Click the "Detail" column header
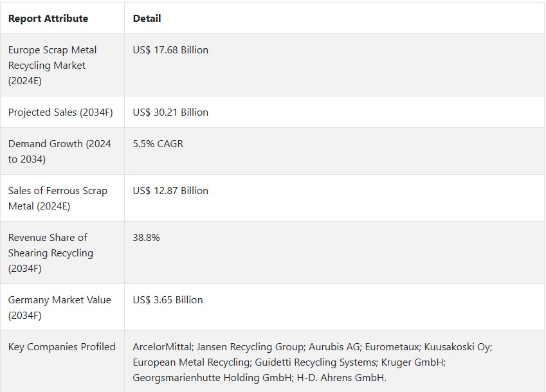Screen dimensions: 546x392 (147, 19)
